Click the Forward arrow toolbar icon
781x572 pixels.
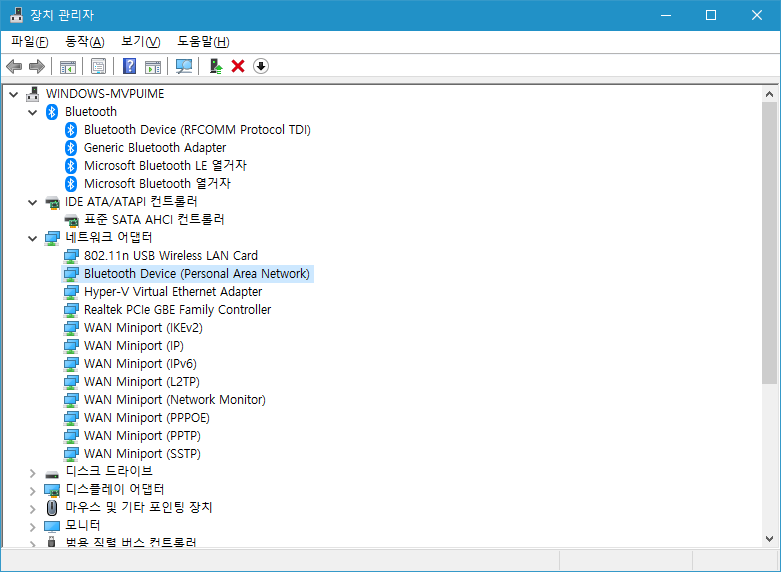tap(37, 66)
